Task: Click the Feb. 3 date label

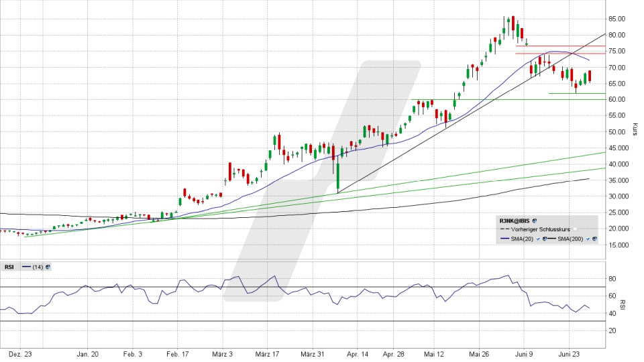Action: click(x=133, y=354)
